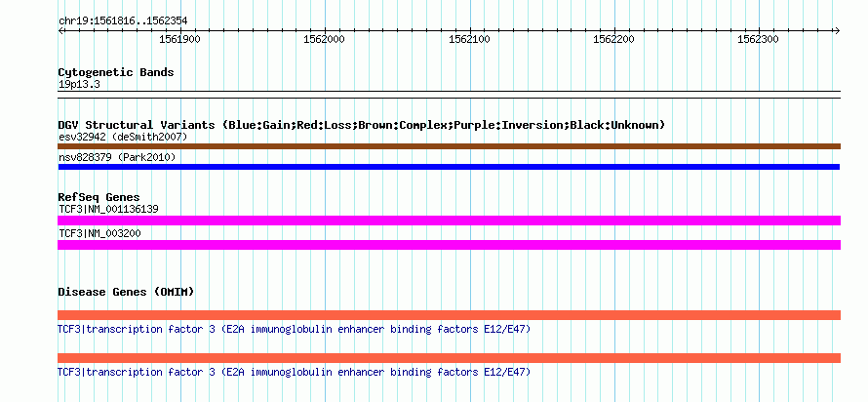This screenshot has height=402, width=868.
Task: Click the black 19p13.3 cytogenetic band line
Action: [x=449, y=94]
